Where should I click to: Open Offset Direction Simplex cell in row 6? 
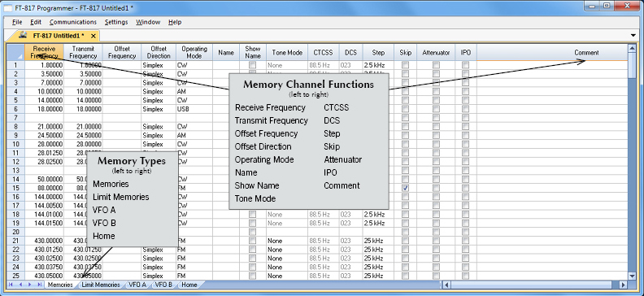tap(158, 109)
